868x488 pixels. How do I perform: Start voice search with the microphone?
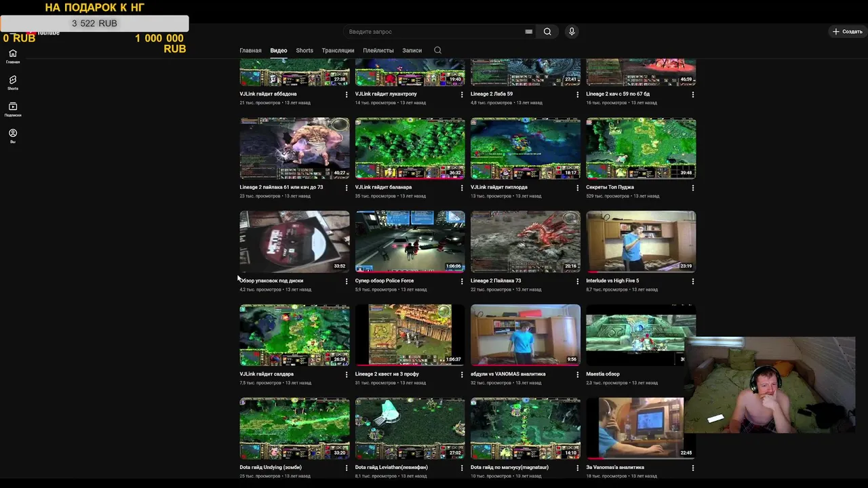pyautogui.click(x=572, y=31)
